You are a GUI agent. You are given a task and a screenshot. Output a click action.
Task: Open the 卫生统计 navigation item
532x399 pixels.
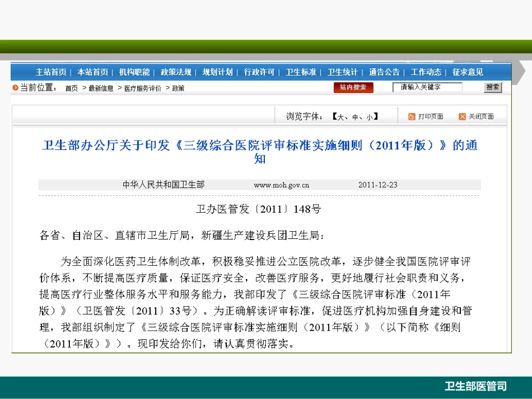(x=342, y=72)
